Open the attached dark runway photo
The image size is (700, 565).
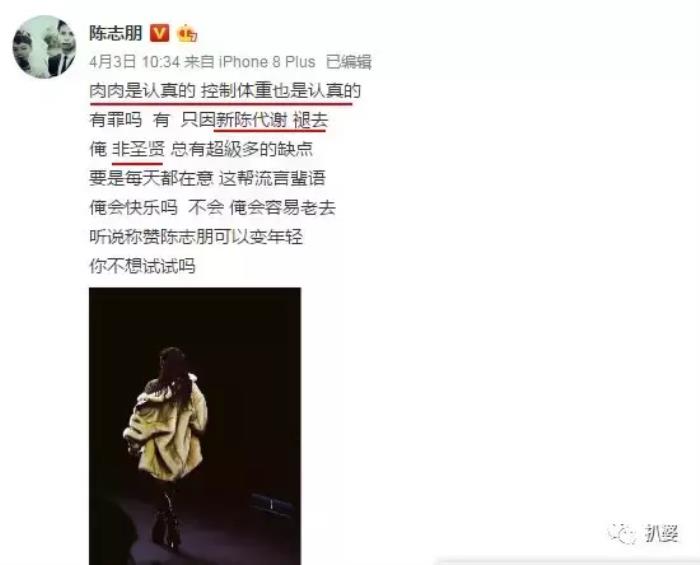(195, 426)
